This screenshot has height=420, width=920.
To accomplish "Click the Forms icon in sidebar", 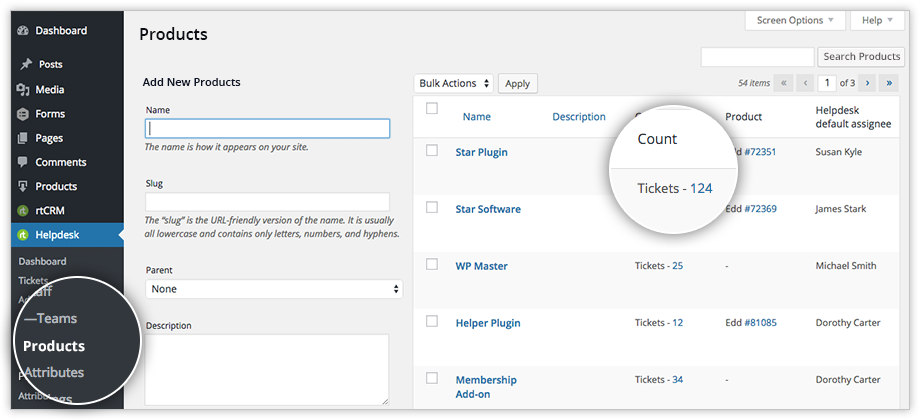I will 23,114.
